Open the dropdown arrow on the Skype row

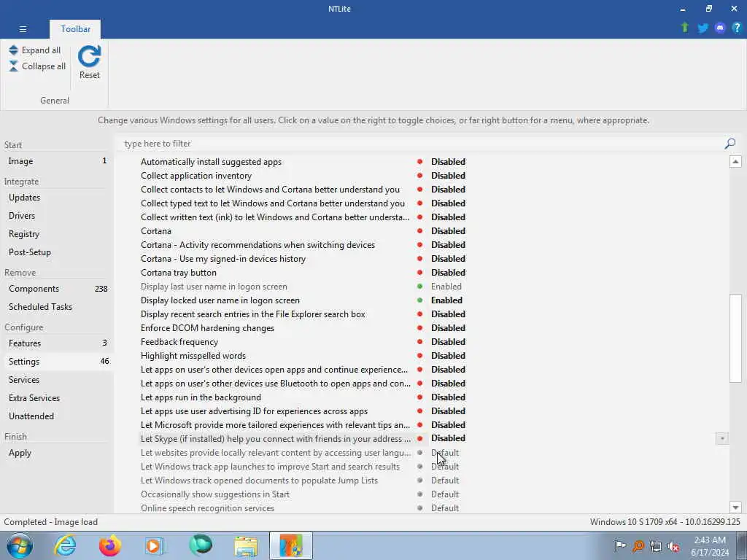click(721, 438)
